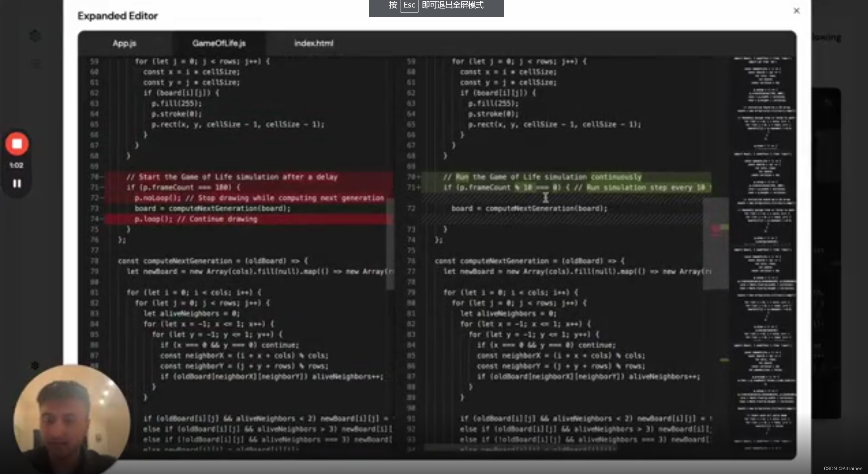Image resolution: width=868 pixels, height=474 pixels.
Task: Click the code minimap on the right
Action: [x=764, y=239]
